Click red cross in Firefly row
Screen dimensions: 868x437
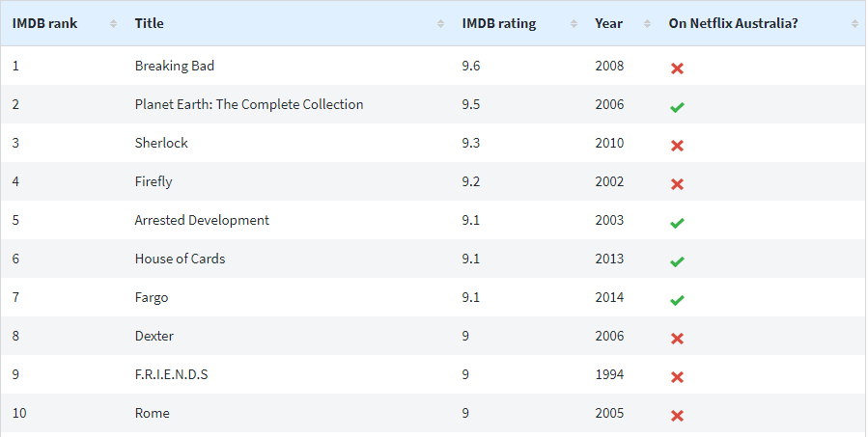[x=677, y=184]
